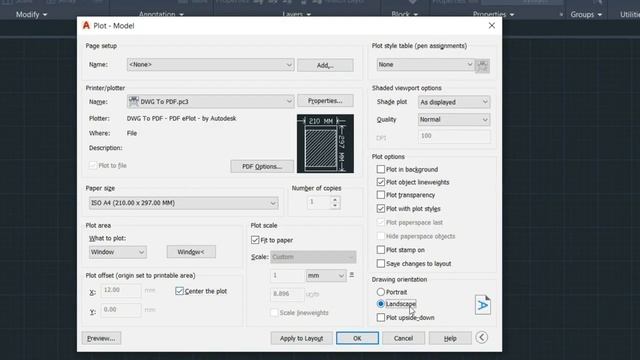Open PDF Options... button
This screenshot has width=640, height=360.
pyautogui.click(x=262, y=167)
